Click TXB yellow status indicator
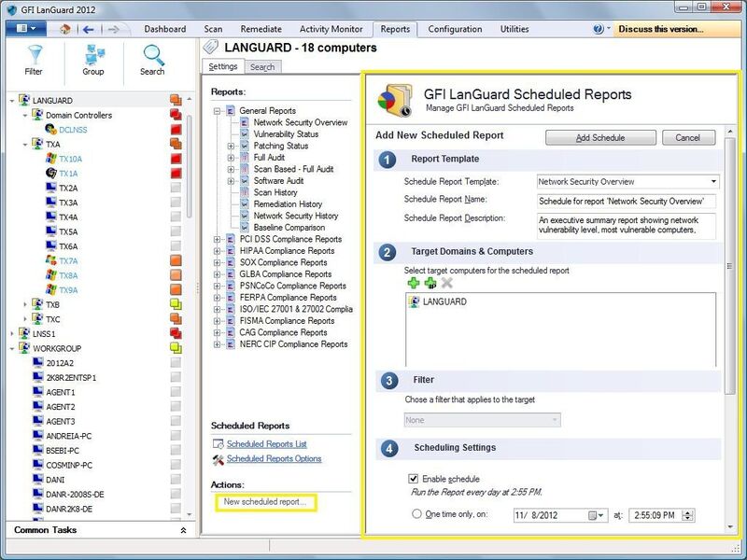The height and width of the screenshot is (560, 747). [x=176, y=304]
